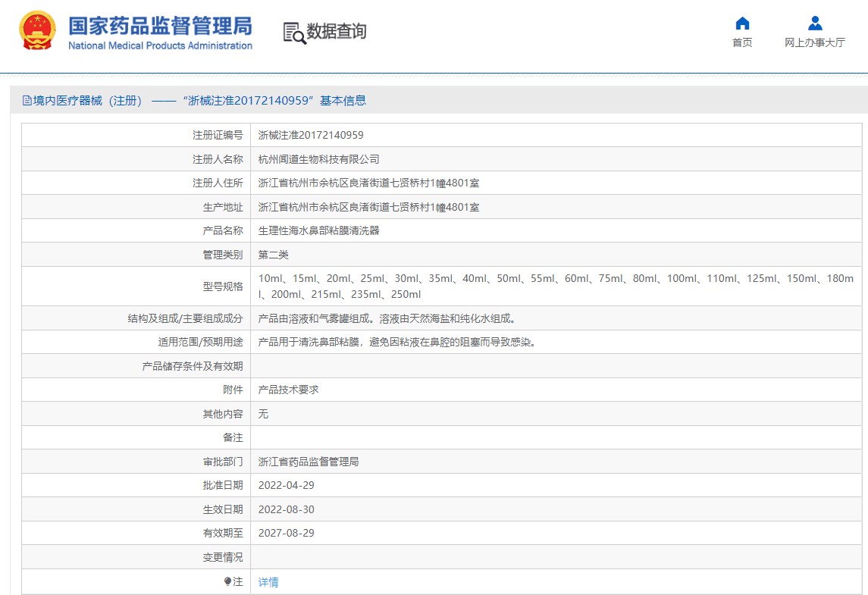Click the 管理类别 label
Viewport: 868px width, 595px height.
point(223,255)
